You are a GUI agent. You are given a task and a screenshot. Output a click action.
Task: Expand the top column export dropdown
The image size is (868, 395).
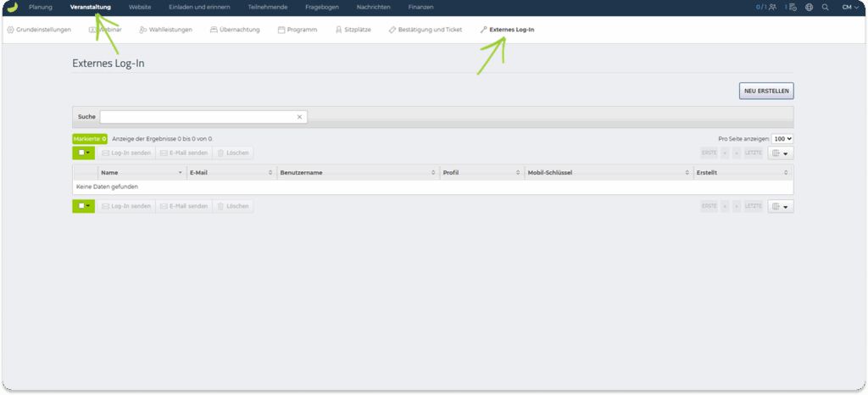[780, 153]
